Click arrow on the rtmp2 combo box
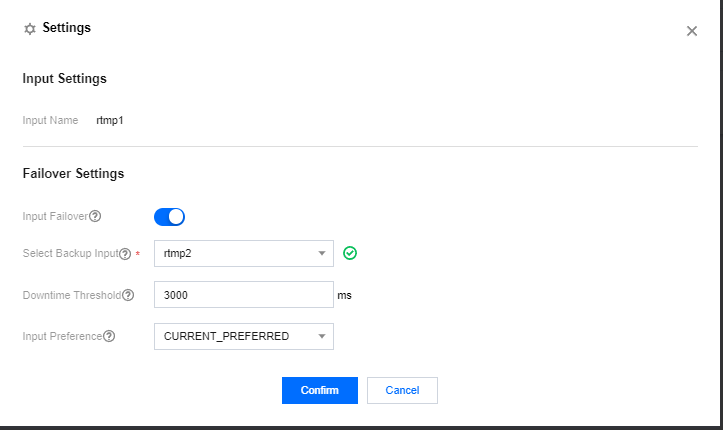This screenshot has width=723, height=430. 322,254
